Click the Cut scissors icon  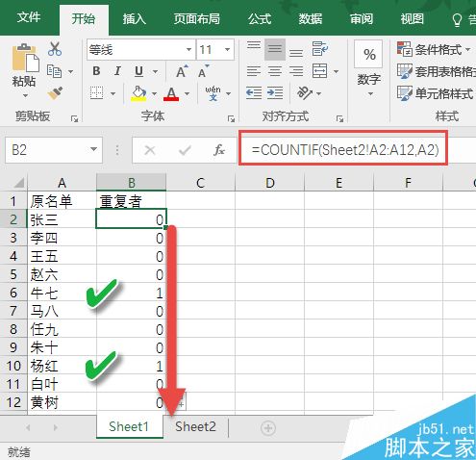pos(55,49)
